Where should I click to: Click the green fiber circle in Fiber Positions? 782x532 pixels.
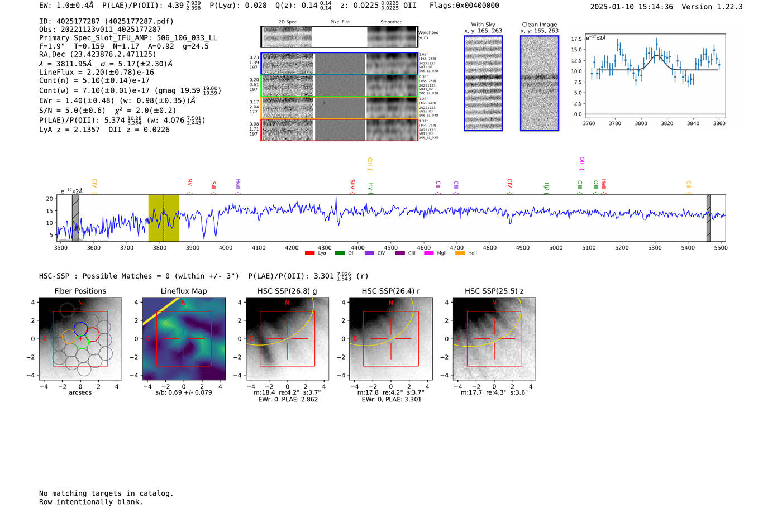pos(82,343)
